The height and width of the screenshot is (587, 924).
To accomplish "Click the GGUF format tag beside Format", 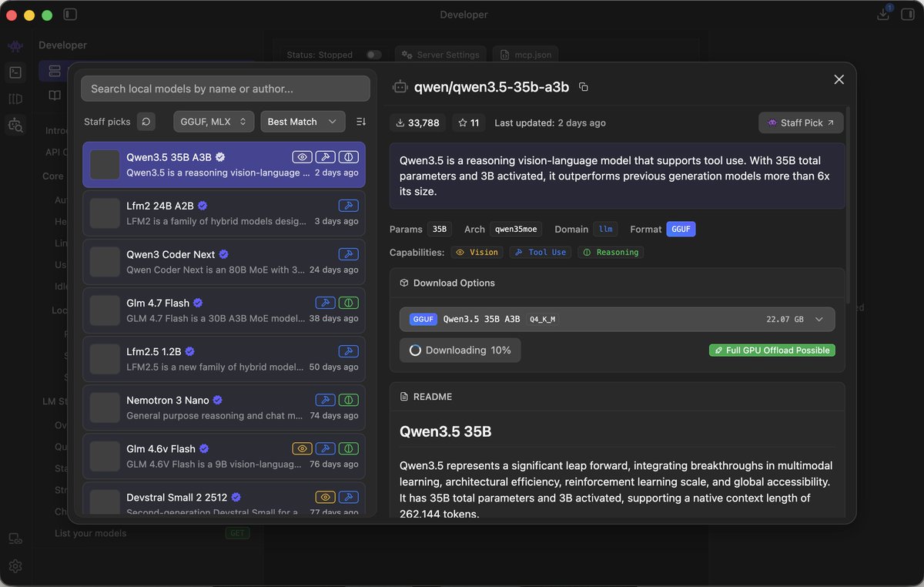I will 681,229.
